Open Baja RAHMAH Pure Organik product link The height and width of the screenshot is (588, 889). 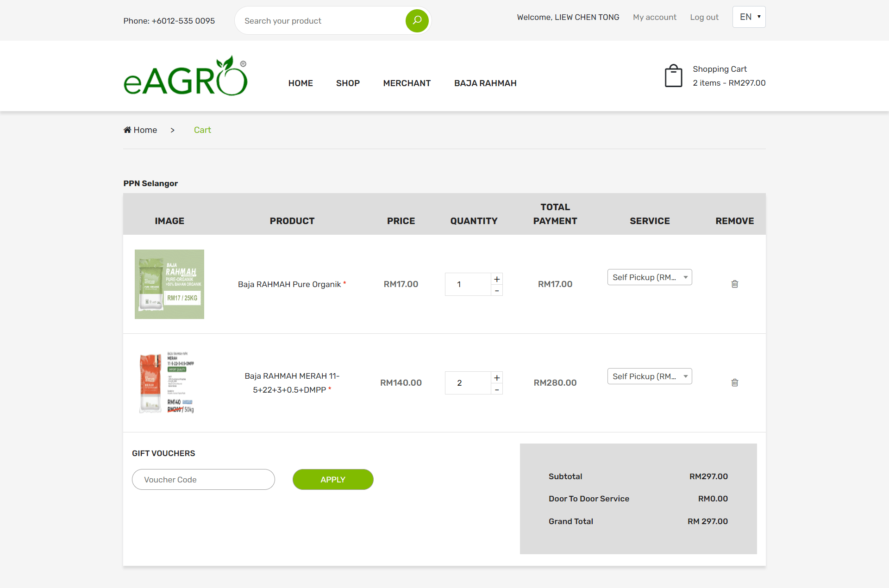pos(289,284)
